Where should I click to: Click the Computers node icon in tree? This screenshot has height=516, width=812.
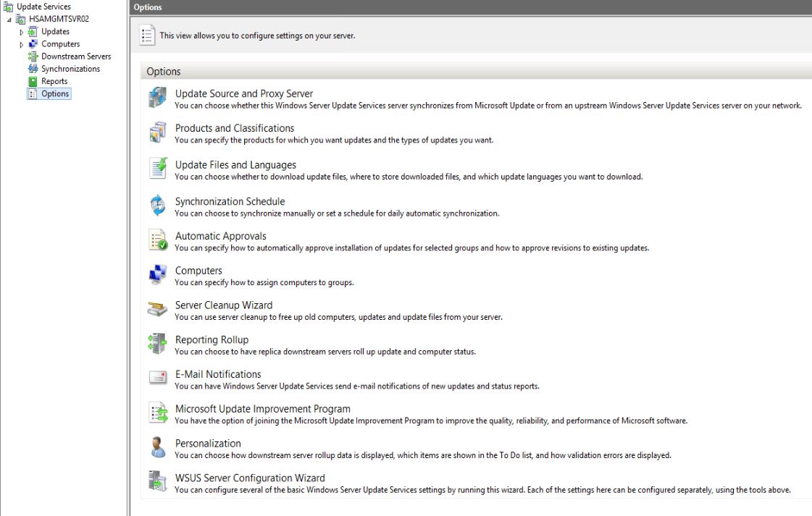click(x=33, y=44)
